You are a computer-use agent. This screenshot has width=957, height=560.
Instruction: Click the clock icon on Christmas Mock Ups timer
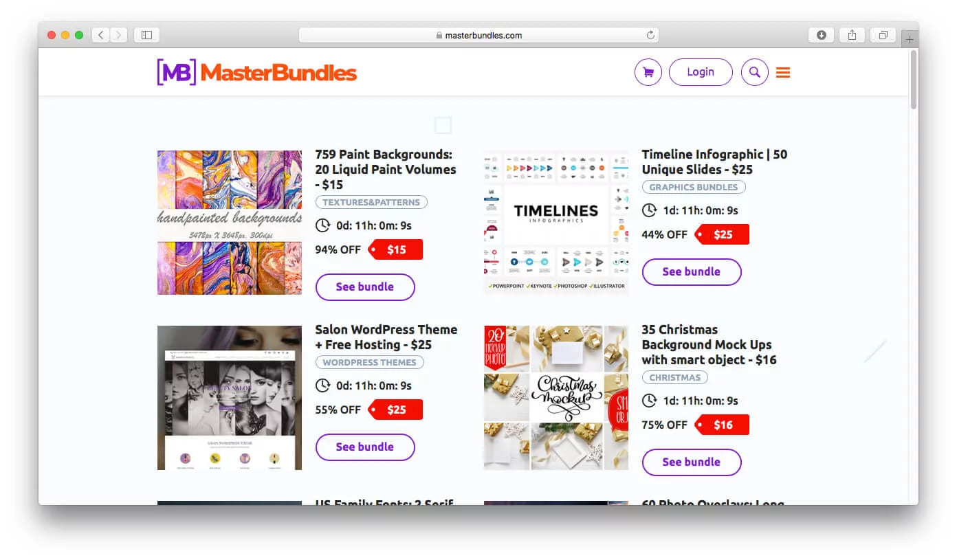[649, 401]
